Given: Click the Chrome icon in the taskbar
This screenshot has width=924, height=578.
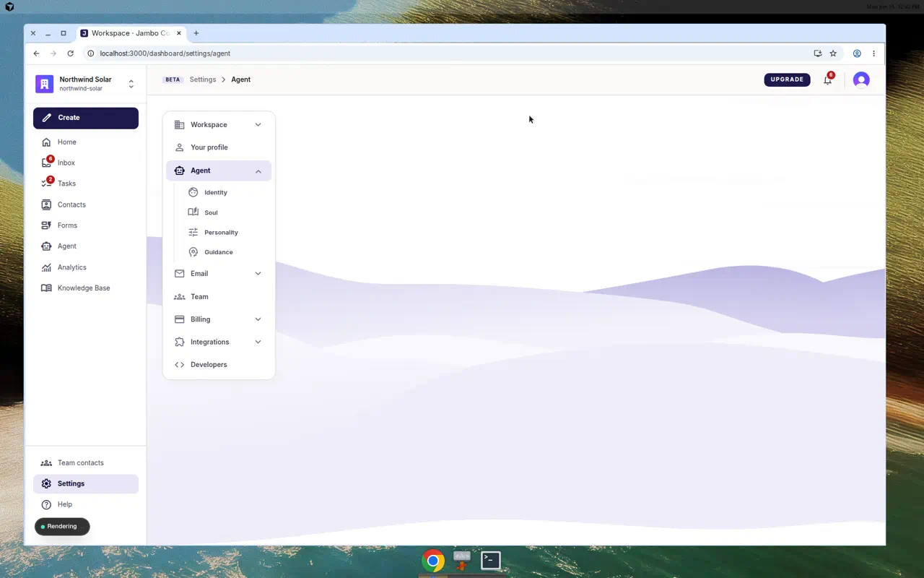Looking at the screenshot, I should 433,561.
